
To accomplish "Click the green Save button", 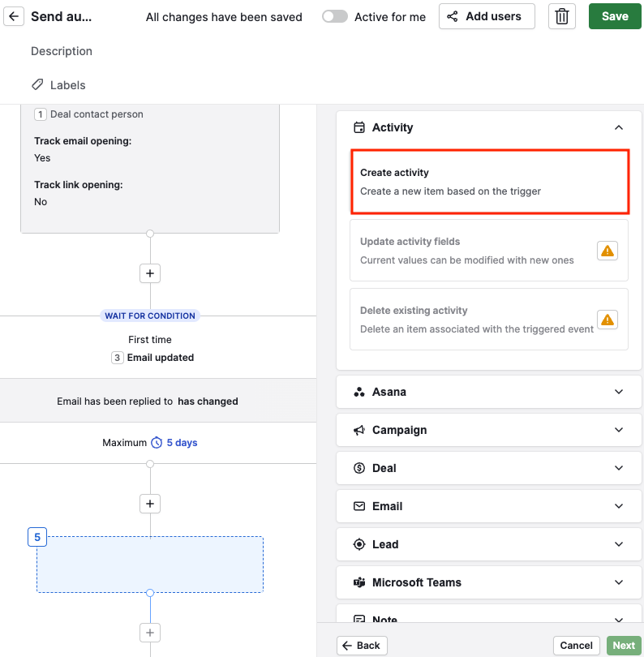I will click(x=615, y=16).
